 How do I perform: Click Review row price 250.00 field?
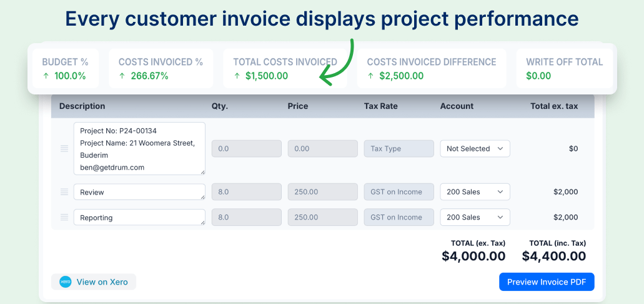pyautogui.click(x=323, y=191)
